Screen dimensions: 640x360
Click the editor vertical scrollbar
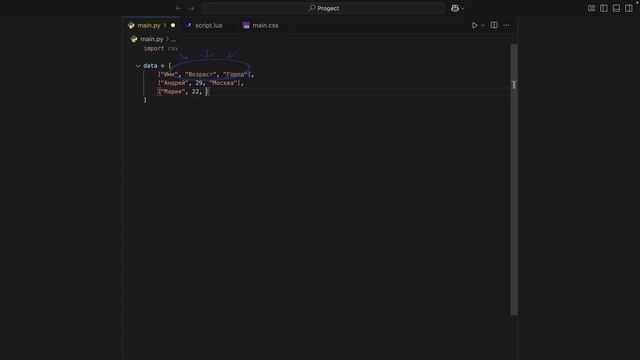coord(514,180)
